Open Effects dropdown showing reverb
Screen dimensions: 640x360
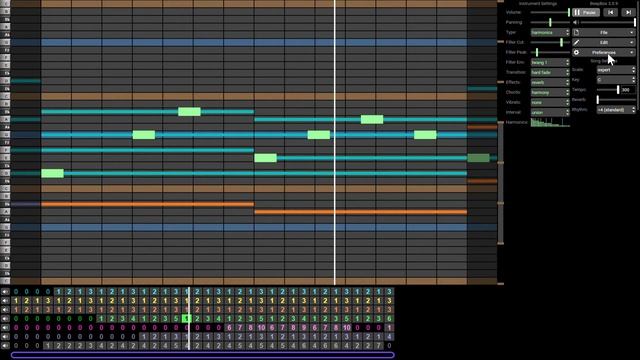(550, 82)
